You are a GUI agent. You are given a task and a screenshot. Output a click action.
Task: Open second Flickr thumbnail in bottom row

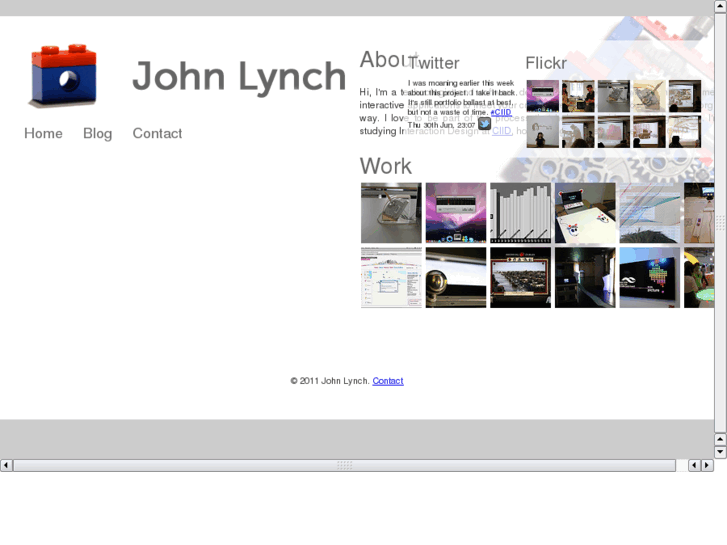[x=578, y=132]
